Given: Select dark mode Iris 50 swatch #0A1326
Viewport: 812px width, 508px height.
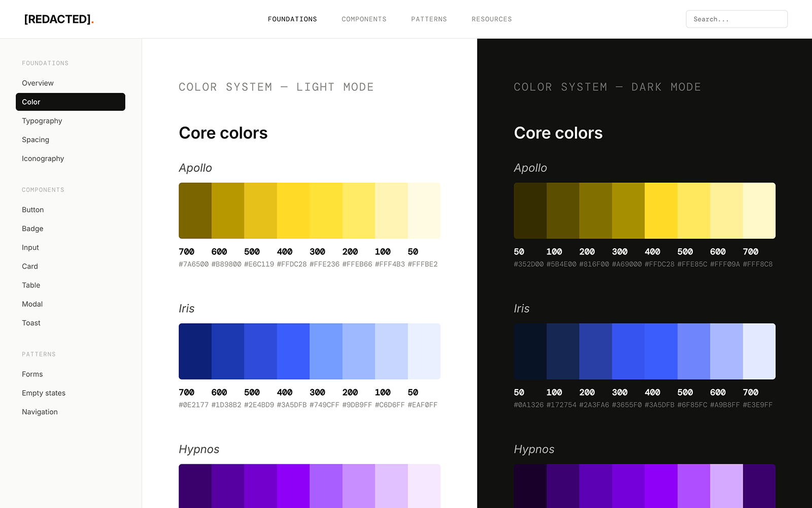Looking at the screenshot, I should coord(530,352).
